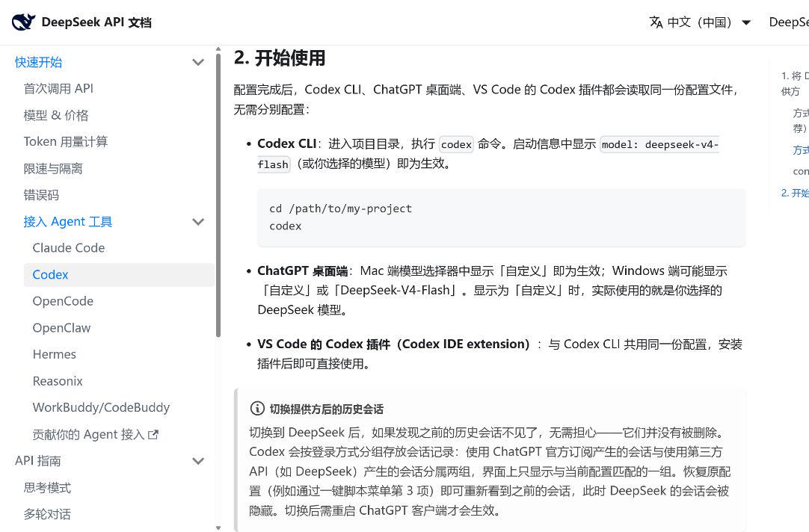Viewport: 809px width, 532px height.
Task: Click the inline codex code snippet
Action: 456,144
